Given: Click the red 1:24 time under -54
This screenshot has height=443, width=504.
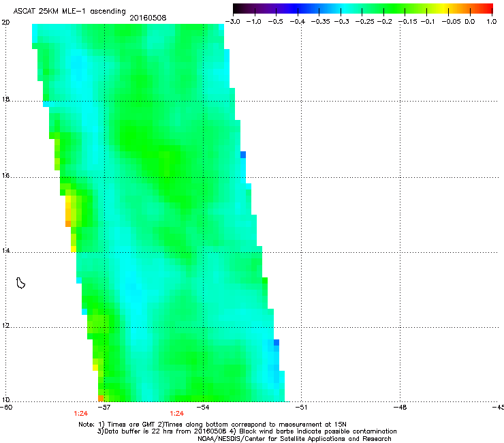Looking at the screenshot, I should 177,414.
